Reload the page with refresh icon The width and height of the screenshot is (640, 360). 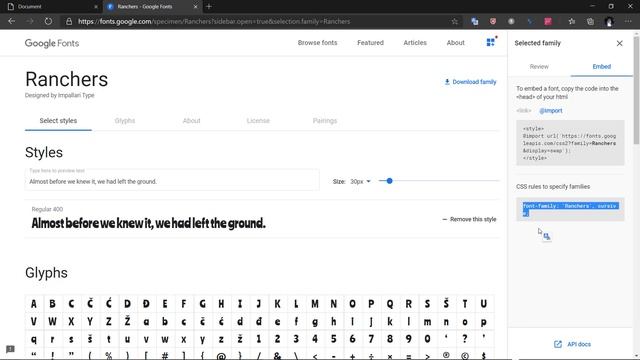[x=48, y=21]
